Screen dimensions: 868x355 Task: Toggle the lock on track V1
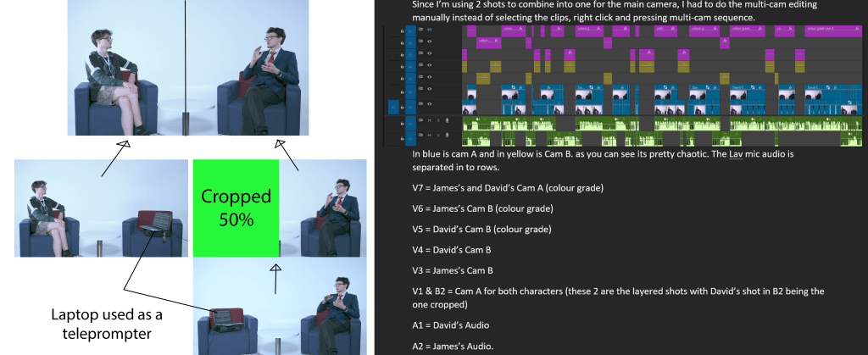[x=402, y=107]
